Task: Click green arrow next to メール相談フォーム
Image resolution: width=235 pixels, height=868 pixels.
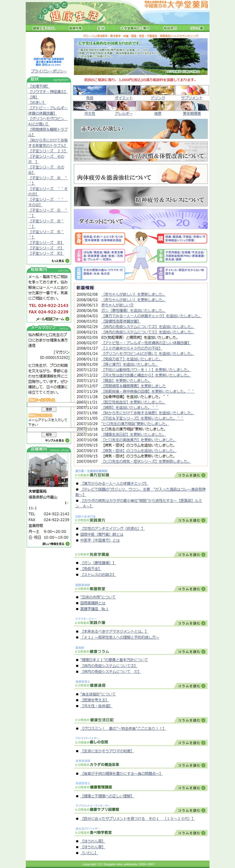Action: coord(67,319)
